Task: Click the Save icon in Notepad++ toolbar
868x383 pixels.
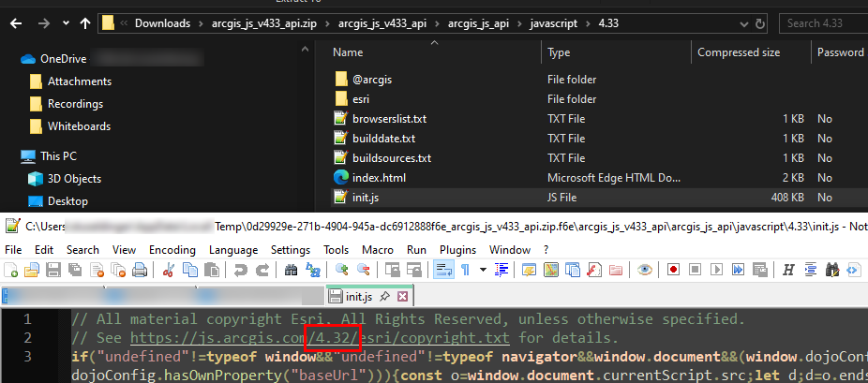Action: (53, 270)
